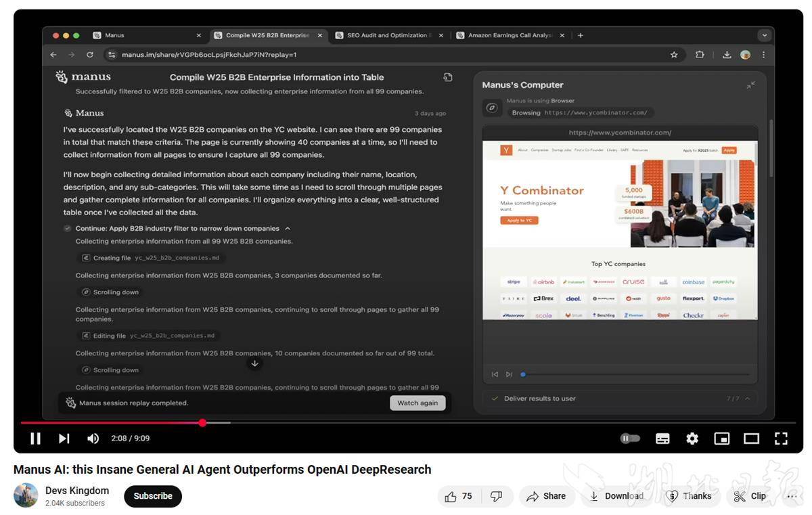Create a Clip of the video
This screenshot has width=812, height=515.
click(750, 496)
